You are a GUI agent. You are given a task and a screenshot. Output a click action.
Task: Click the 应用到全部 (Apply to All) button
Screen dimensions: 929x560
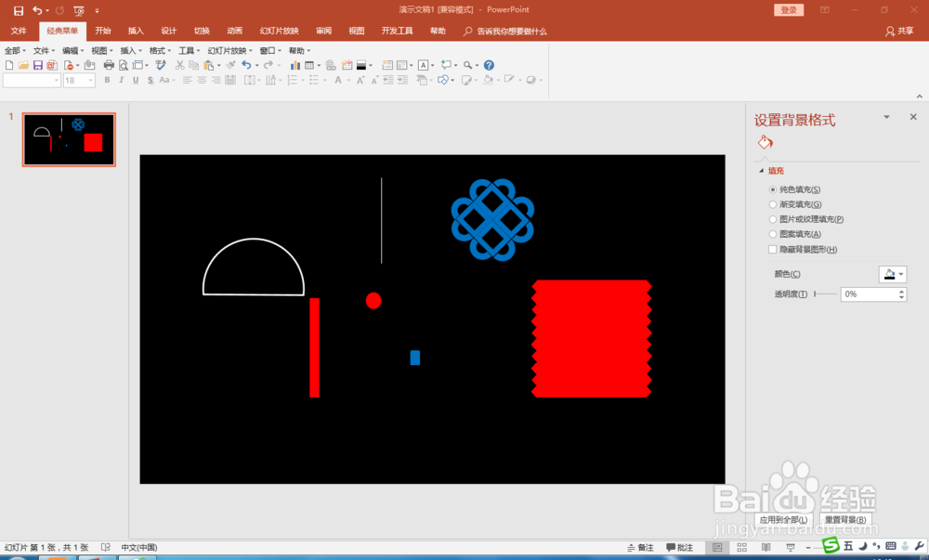pos(783,520)
